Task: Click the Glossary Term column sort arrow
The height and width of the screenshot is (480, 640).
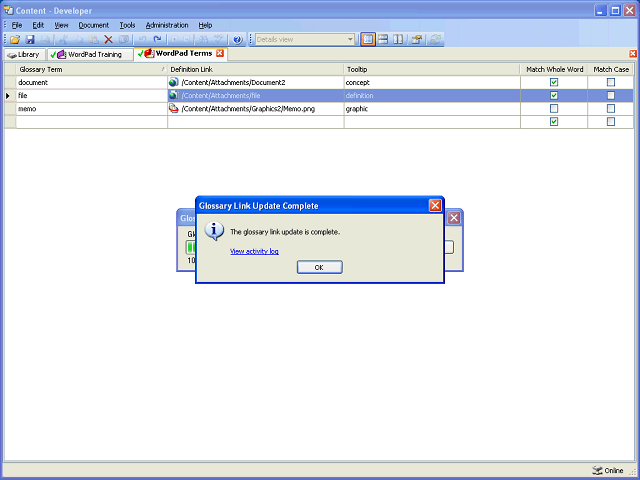Action: (163, 69)
